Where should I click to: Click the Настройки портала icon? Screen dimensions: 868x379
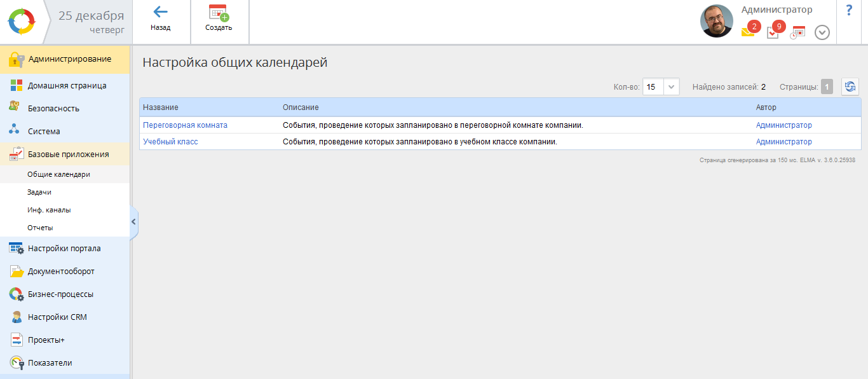[x=17, y=249]
